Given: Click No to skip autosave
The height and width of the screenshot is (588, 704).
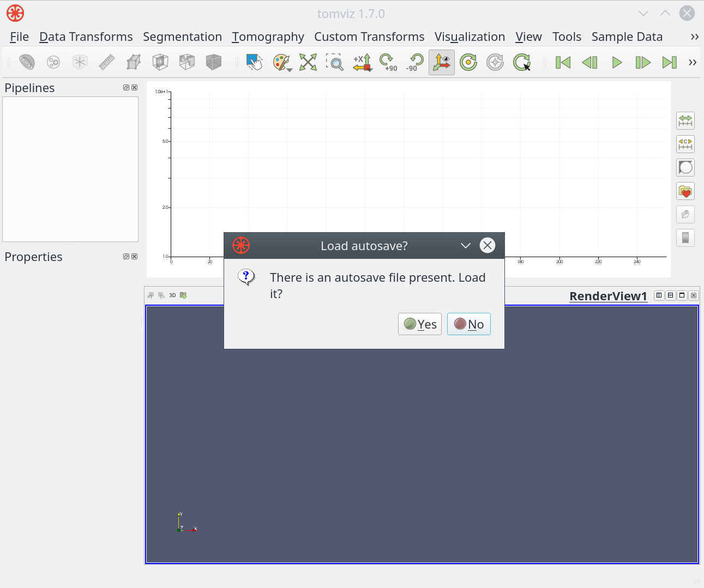Looking at the screenshot, I should click(469, 324).
